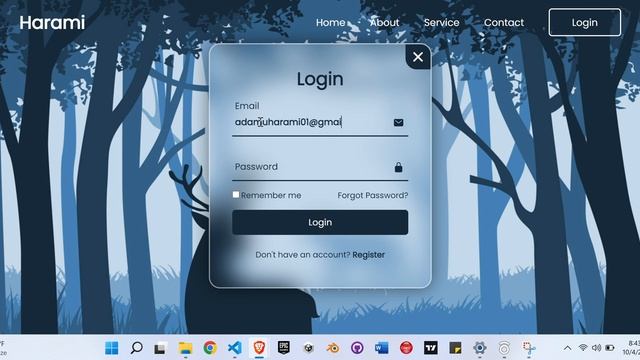Image resolution: width=640 pixels, height=360 pixels.
Task: Open Sticky Notes on the taskbar
Action: 455,348
